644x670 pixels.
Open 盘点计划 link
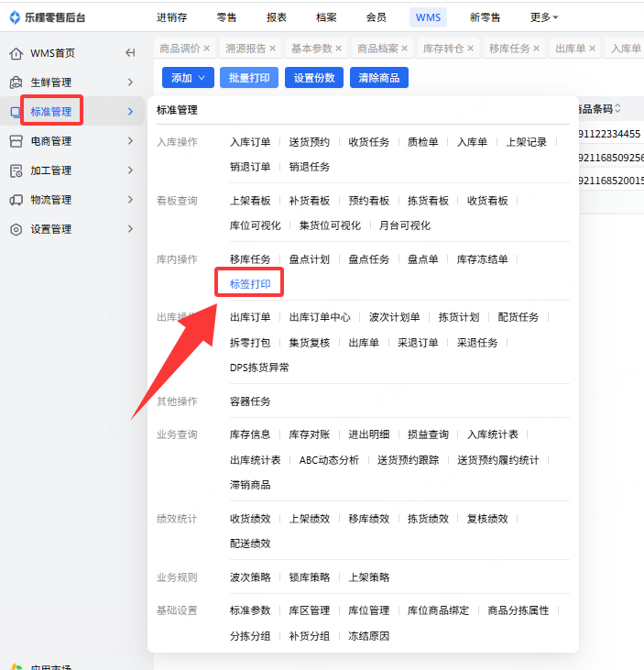(310, 259)
